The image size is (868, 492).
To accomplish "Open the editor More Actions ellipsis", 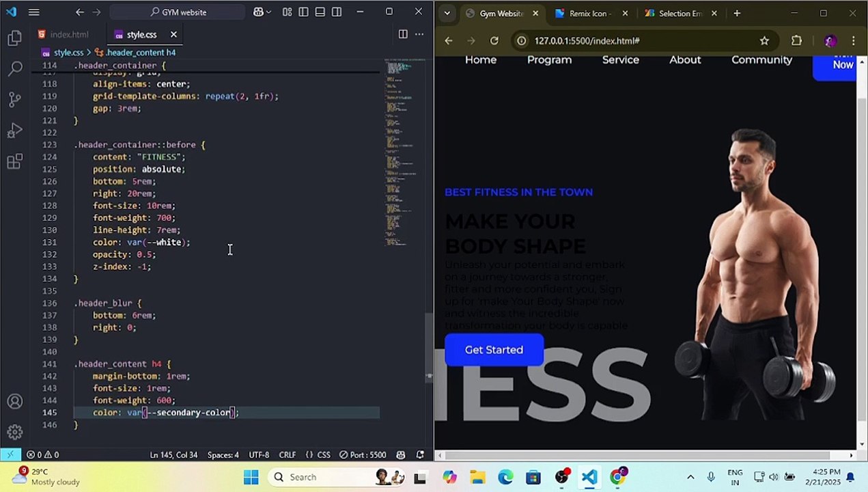I will (419, 34).
